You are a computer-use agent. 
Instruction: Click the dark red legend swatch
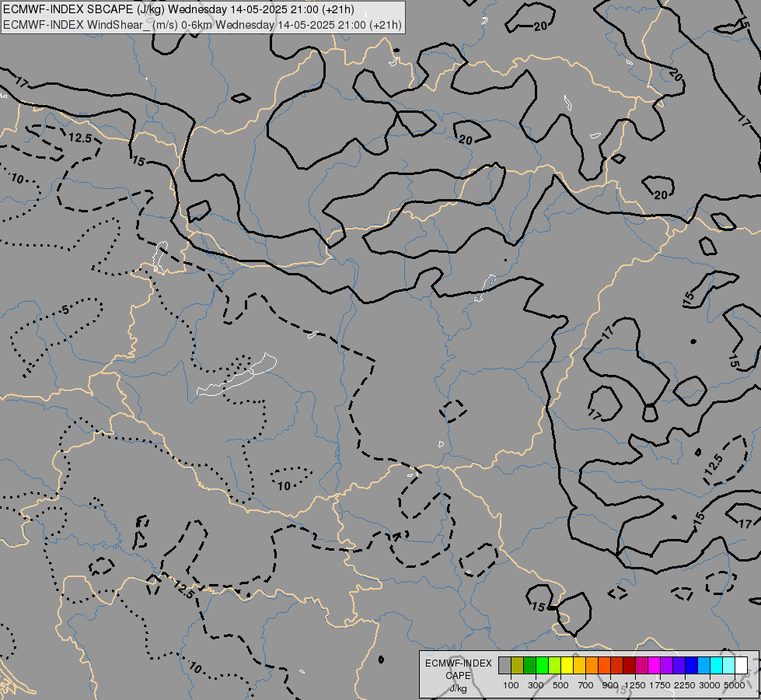[x=630, y=665]
